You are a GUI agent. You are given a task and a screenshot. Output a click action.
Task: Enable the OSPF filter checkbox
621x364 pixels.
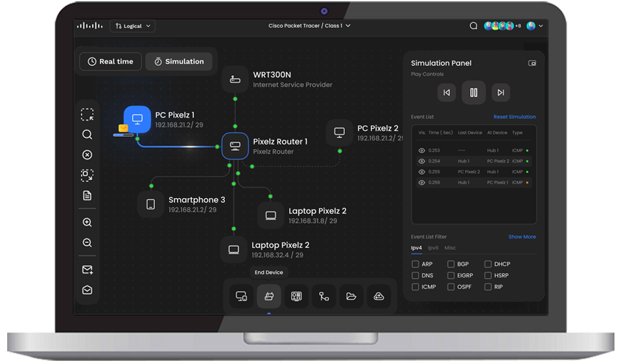click(451, 287)
